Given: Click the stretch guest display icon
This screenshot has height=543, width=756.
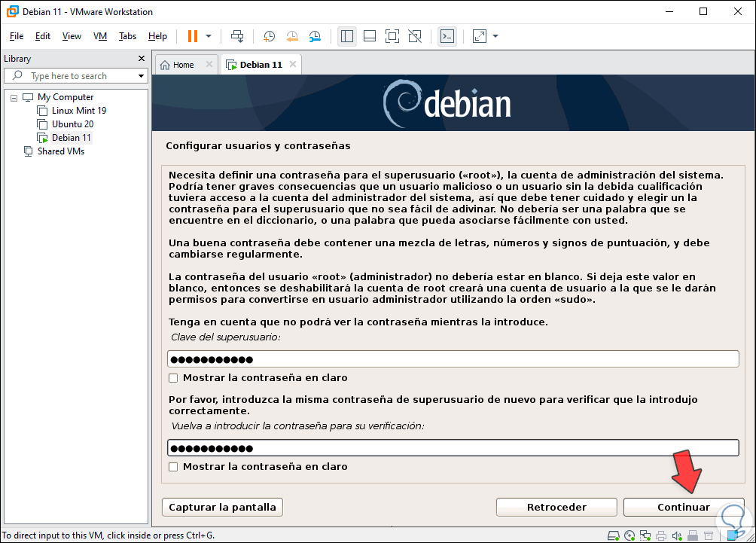Looking at the screenshot, I should coord(479,36).
